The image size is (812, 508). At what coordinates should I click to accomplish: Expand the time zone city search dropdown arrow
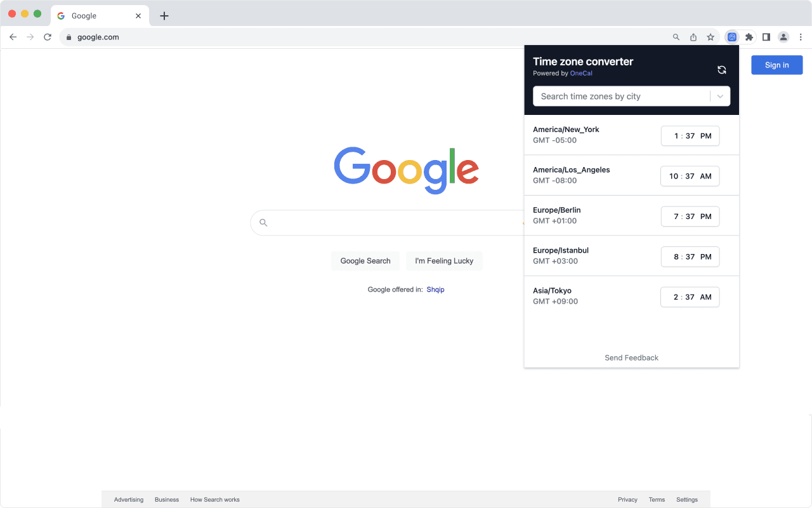pos(720,97)
